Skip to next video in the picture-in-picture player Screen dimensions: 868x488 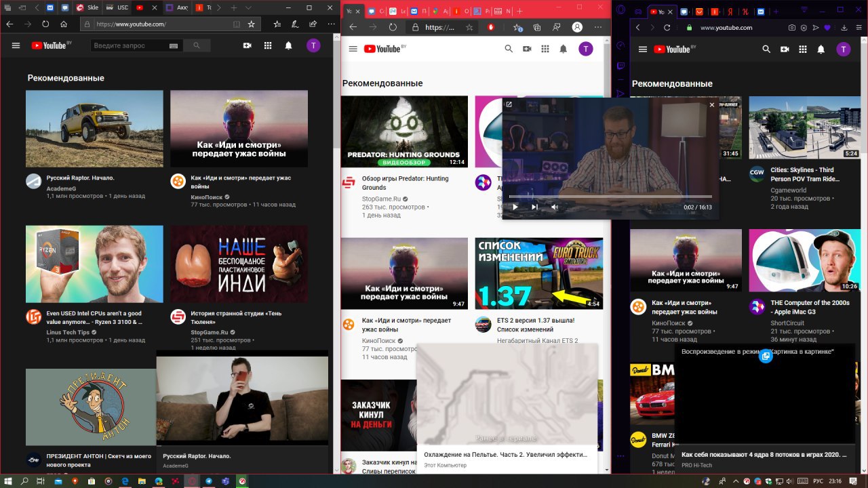coord(534,207)
